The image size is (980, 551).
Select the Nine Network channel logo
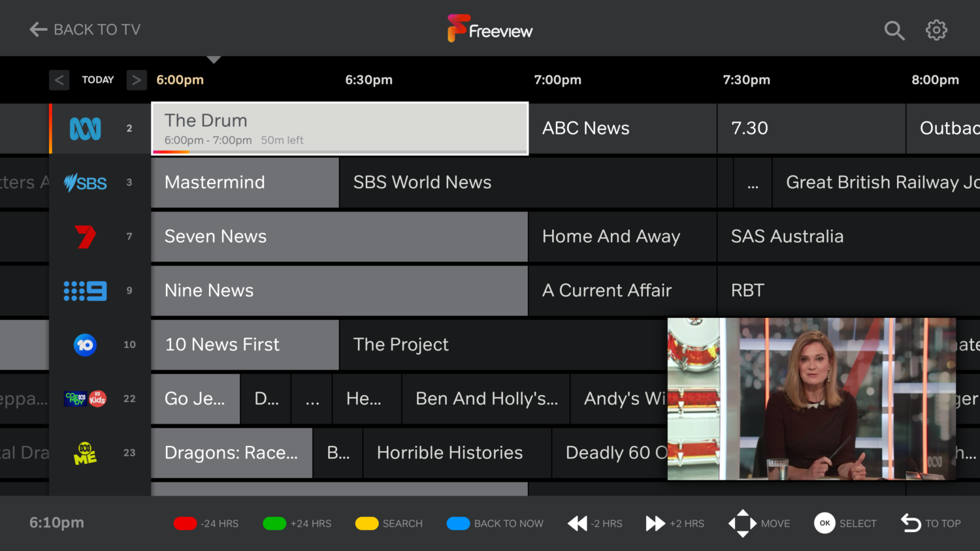pos(85,291)
